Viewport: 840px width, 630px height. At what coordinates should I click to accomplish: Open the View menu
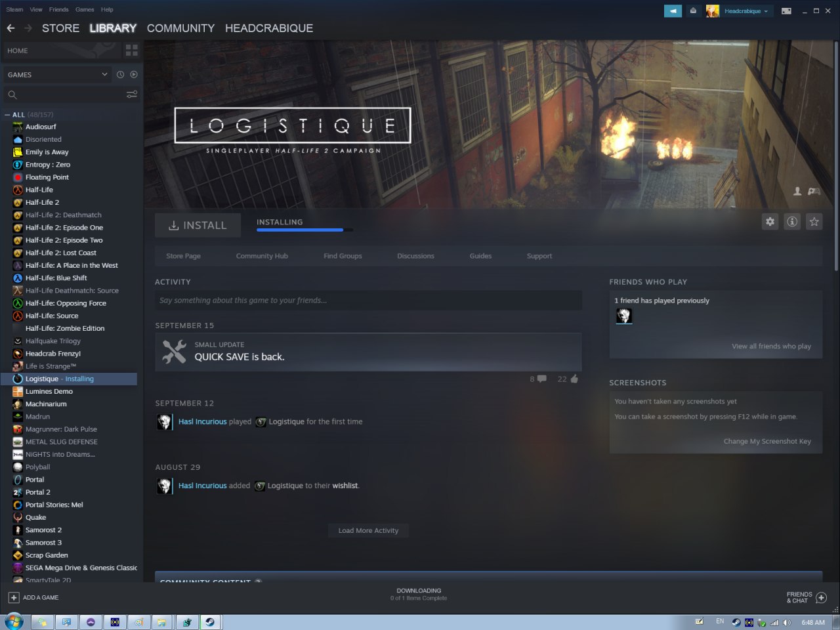click(x=36, y=10)
